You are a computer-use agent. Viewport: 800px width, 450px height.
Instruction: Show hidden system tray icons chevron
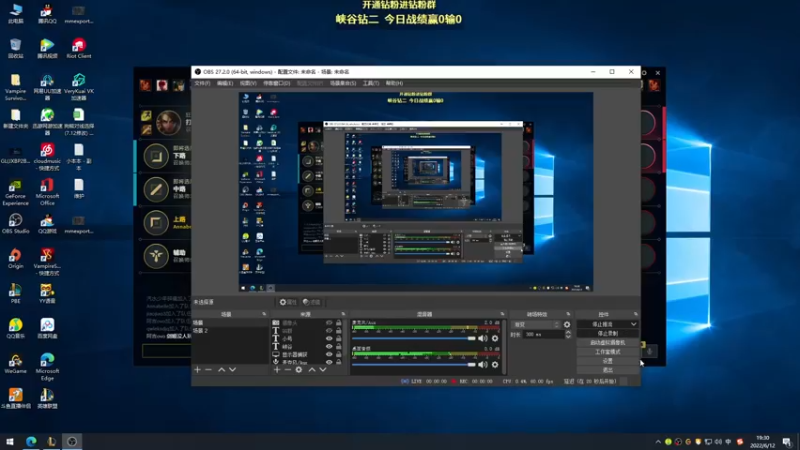point(658,442)
